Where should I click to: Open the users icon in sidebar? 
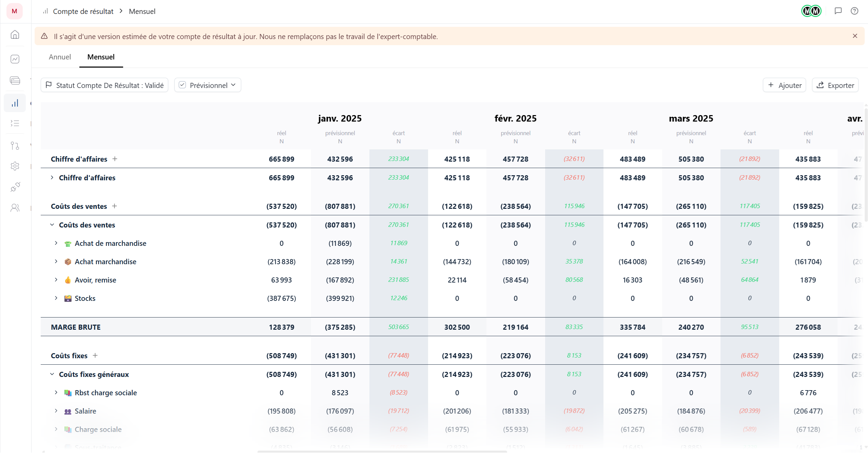click(15, 208)
